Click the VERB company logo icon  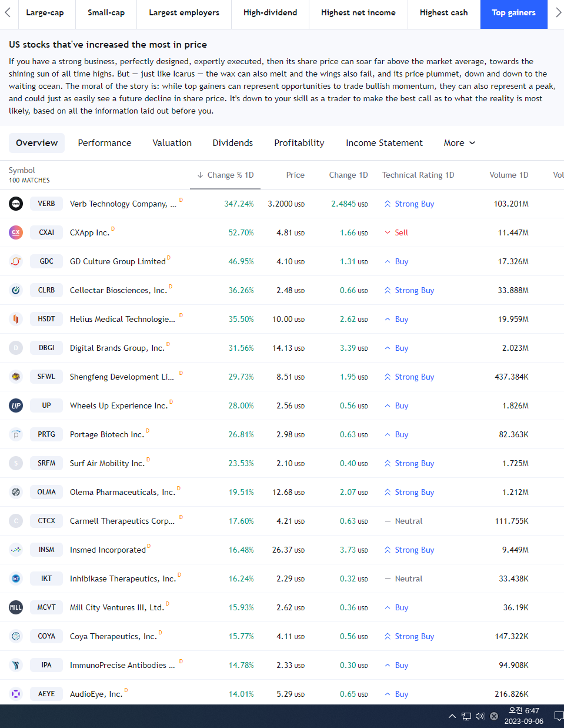point(16,204)
